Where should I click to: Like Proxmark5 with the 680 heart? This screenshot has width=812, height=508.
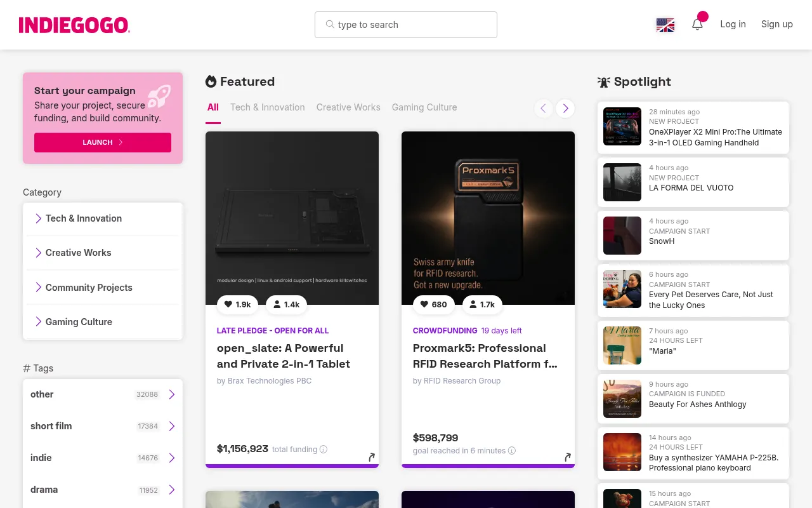click(x=434, y=305)
